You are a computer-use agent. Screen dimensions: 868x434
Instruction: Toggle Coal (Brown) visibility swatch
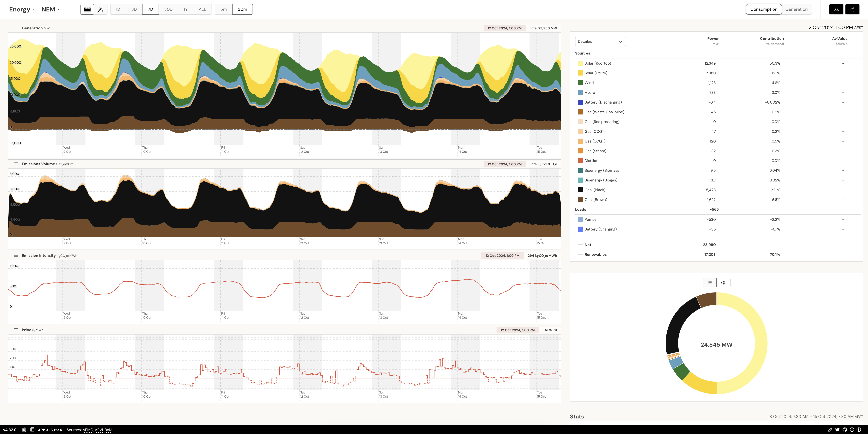(580, 200)
